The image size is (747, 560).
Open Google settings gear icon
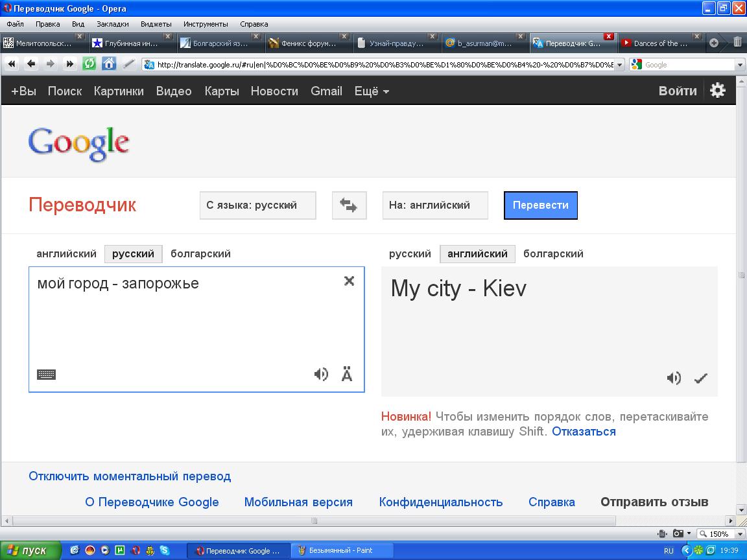tap(717, 91)
